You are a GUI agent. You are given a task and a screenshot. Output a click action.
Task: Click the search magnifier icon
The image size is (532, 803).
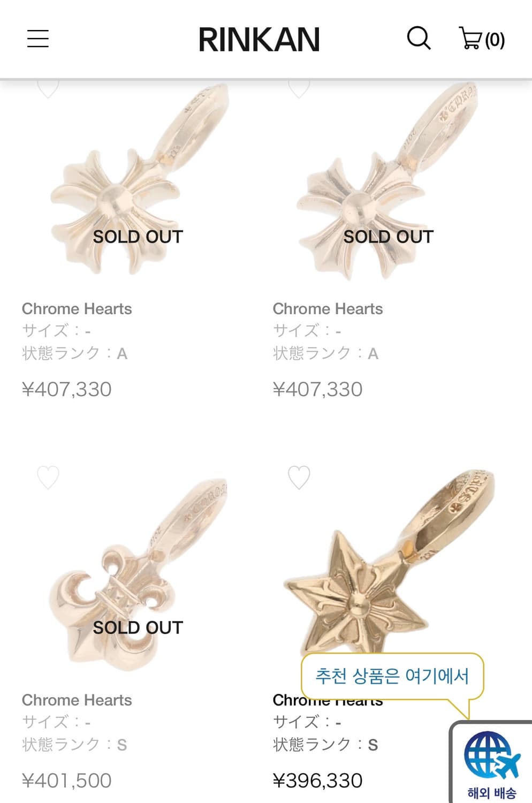point(419,39)
